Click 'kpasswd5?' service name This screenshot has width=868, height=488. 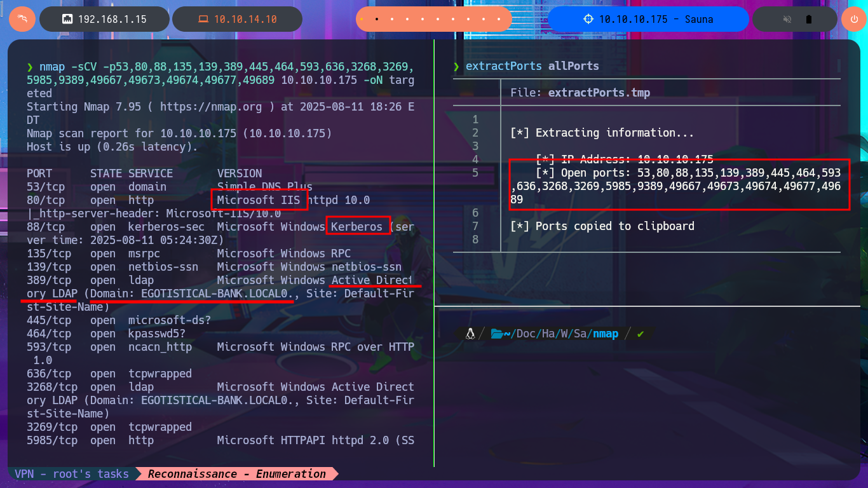point(157,334)
